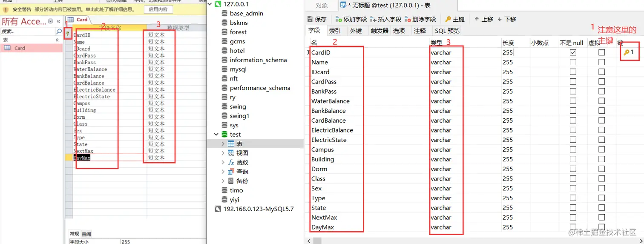Click the 函数 (Functions) fx icon

coord(231,163)
